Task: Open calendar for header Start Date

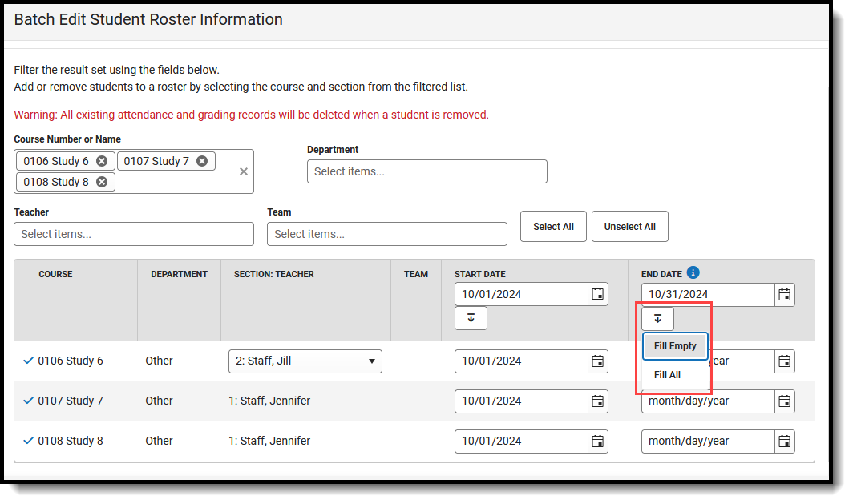Action: pyautogui.click(x=598, y=294)
